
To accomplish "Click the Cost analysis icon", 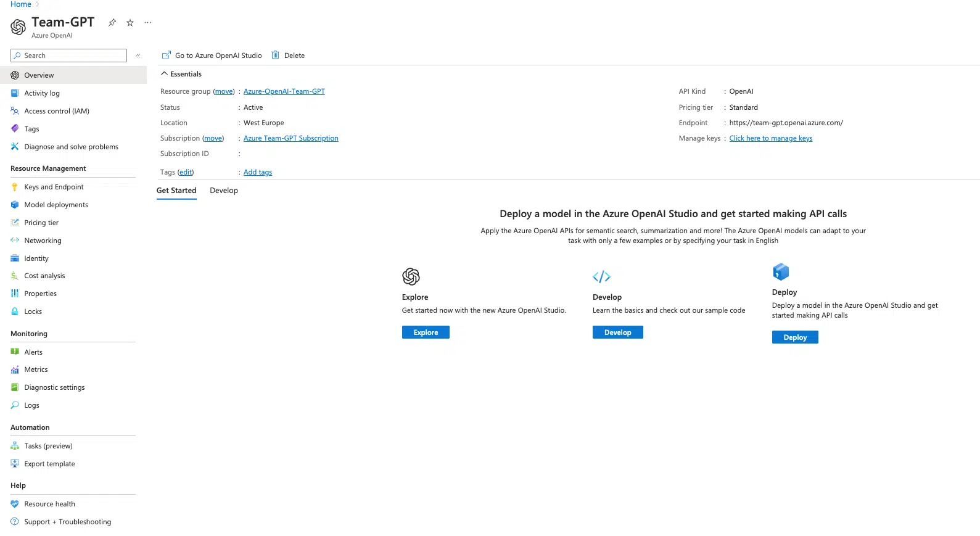I will (15, 276).
